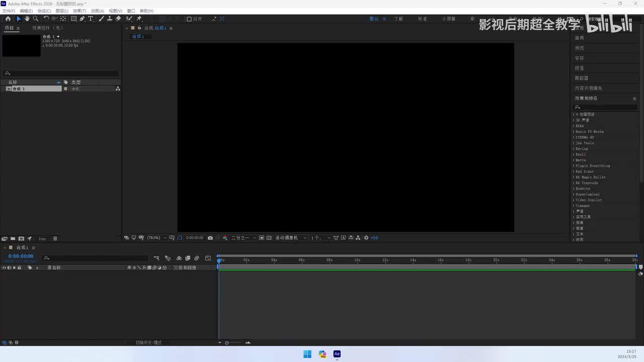Open the 文件(F) menu
This screenshot has width=644, height=362.
pos(9,11)
